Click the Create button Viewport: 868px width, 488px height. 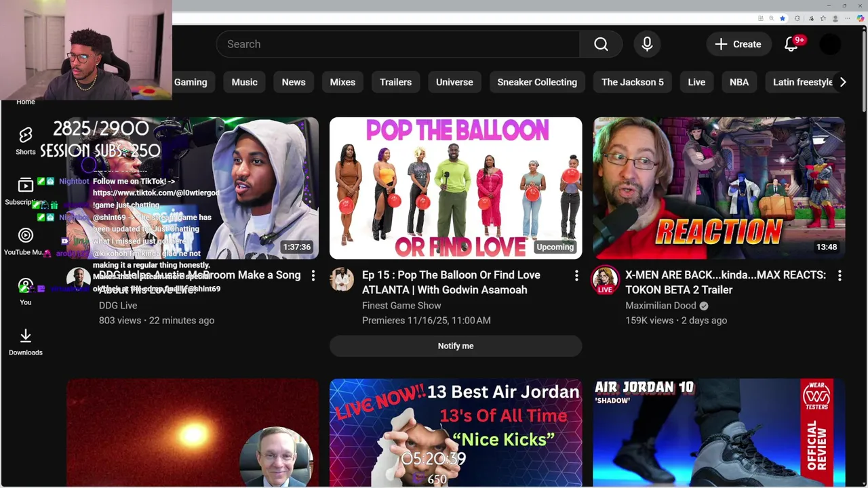738,44
